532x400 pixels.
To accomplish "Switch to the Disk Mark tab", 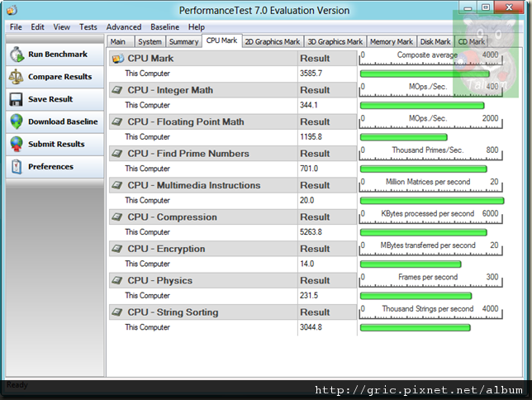I will [x=435, y=42].
